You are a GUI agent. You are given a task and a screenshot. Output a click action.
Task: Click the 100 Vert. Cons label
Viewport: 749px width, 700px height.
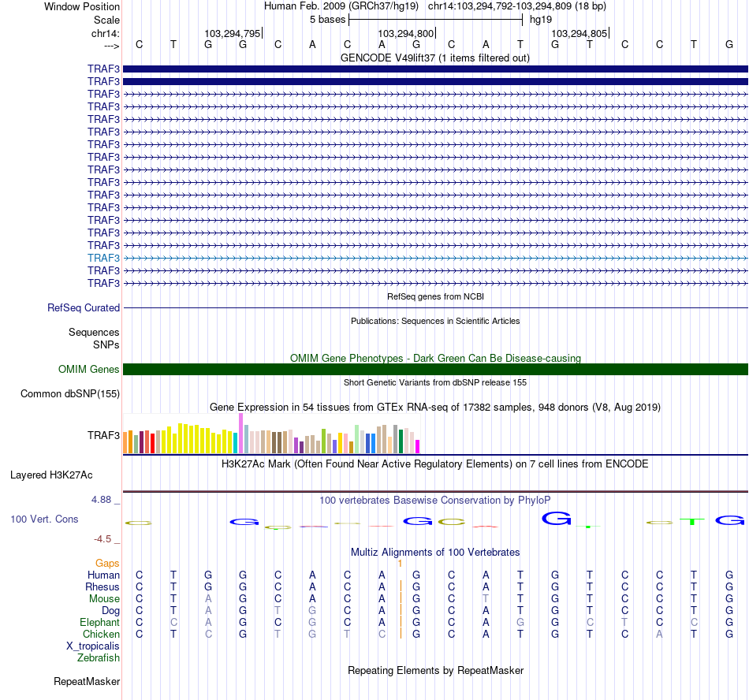pos(44,519)
